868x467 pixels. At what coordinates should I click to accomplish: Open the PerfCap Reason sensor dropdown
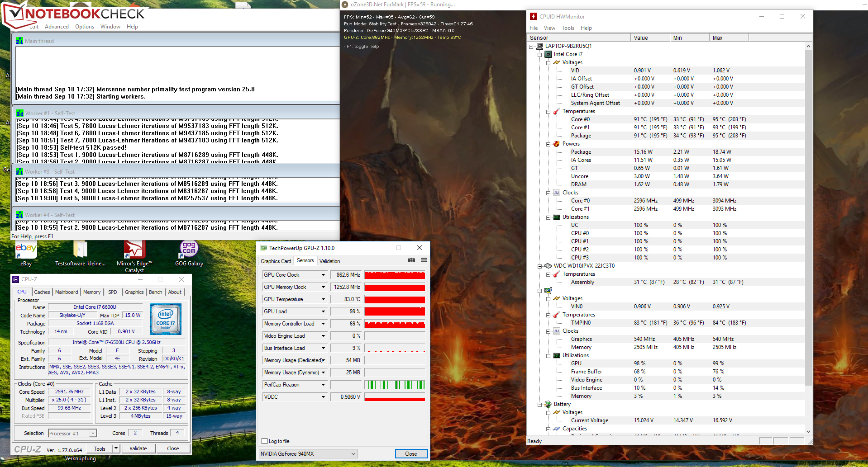323,385
